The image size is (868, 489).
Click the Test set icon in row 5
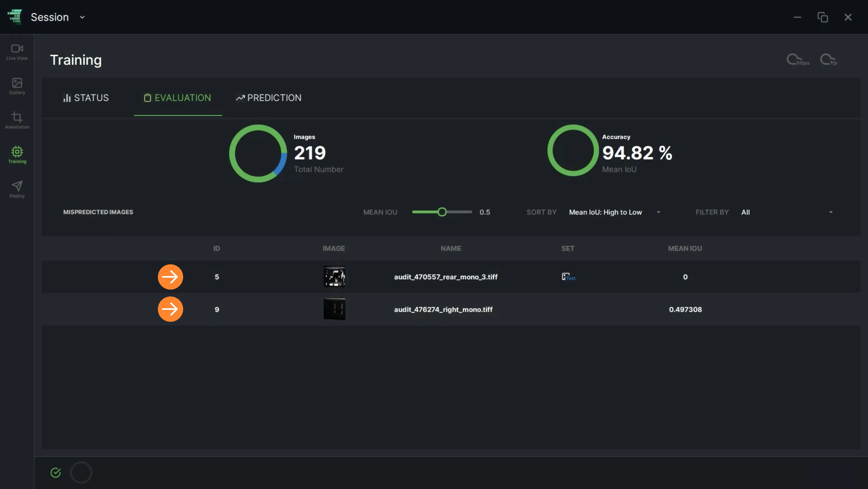[x=568, y=277]
